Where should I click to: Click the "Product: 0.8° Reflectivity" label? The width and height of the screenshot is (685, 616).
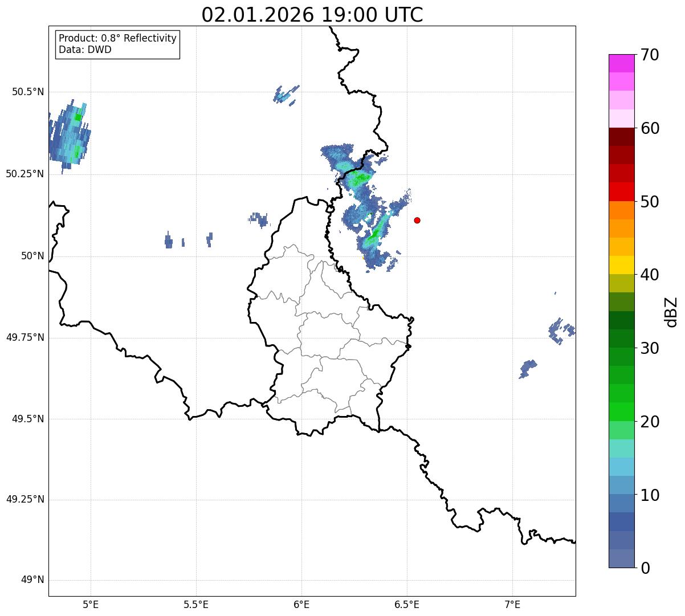(118, 38)
